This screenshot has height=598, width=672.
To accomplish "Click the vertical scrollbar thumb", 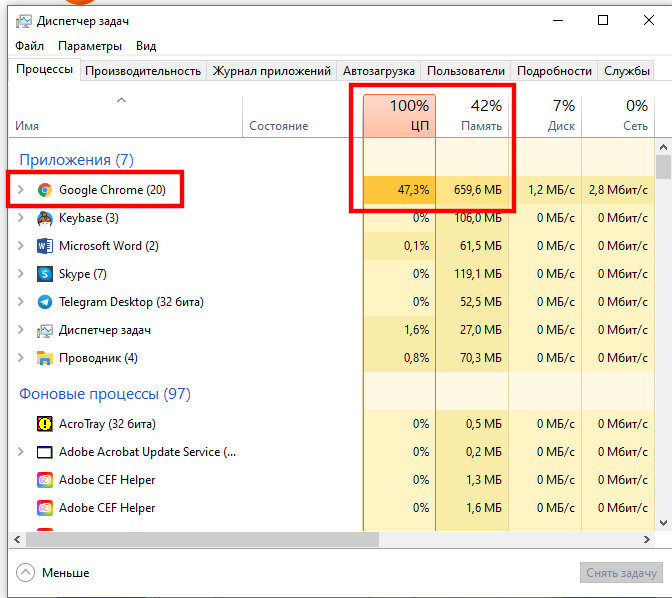I will [x=663, y=167].
